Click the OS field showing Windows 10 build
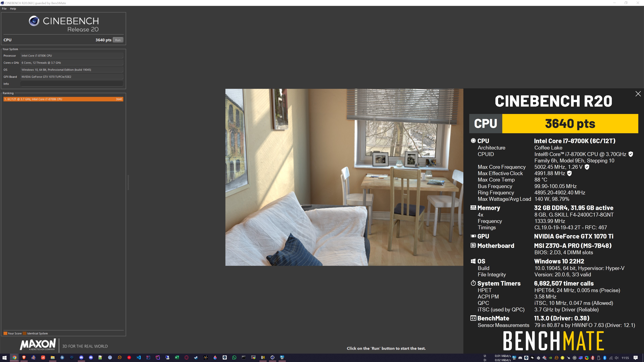The image size is (644, 362). tap(72, 70)
